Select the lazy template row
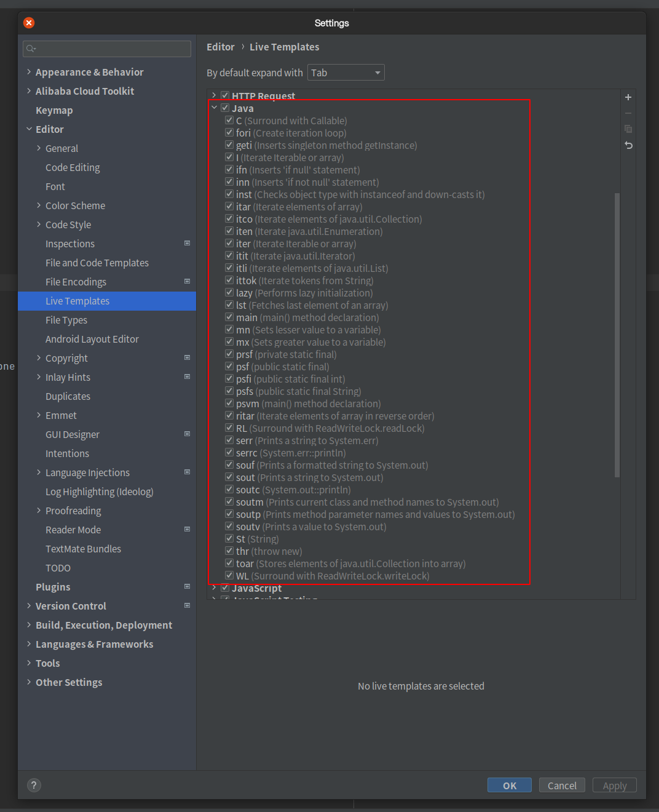This screenshot has height=812, width=659. [304, 293]
